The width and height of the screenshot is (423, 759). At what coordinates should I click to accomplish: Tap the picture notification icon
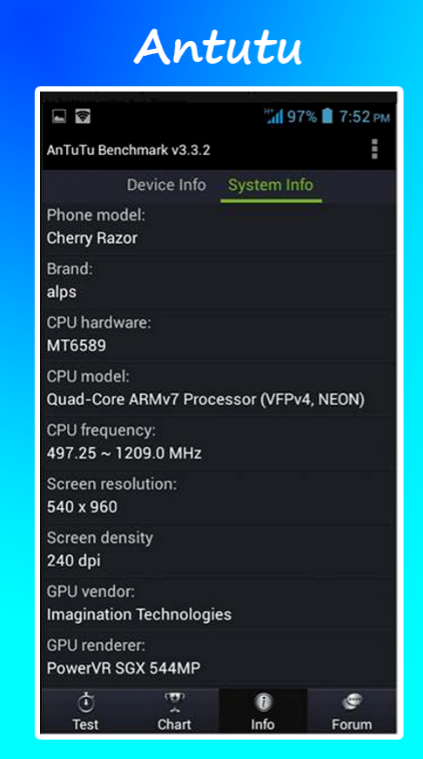(x=59, y=116)
